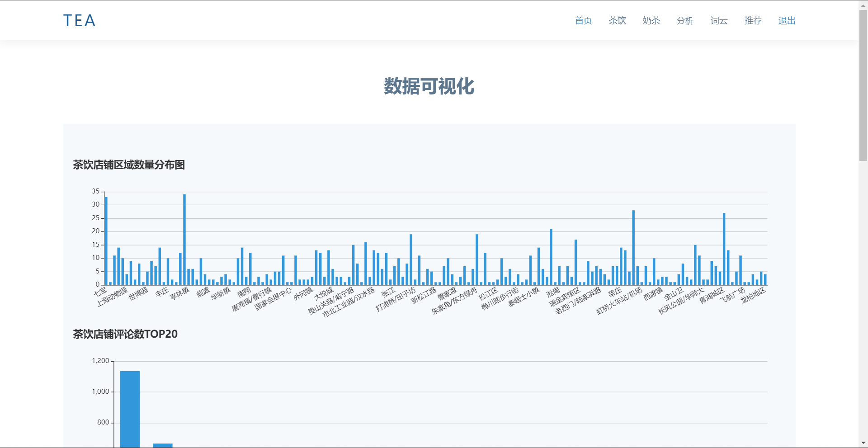Screen dimensions: 868x448
Task: Select the tallest bar above 亭林镇
Action: point(184,235)
